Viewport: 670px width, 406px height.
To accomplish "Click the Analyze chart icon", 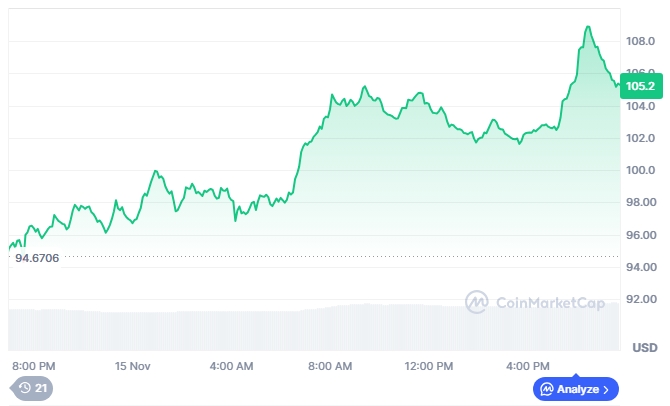I will tap(547, 388).
